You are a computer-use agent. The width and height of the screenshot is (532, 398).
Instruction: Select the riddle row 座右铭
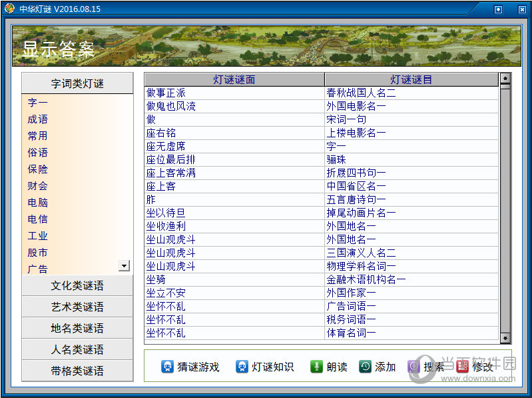coord(161,133)
